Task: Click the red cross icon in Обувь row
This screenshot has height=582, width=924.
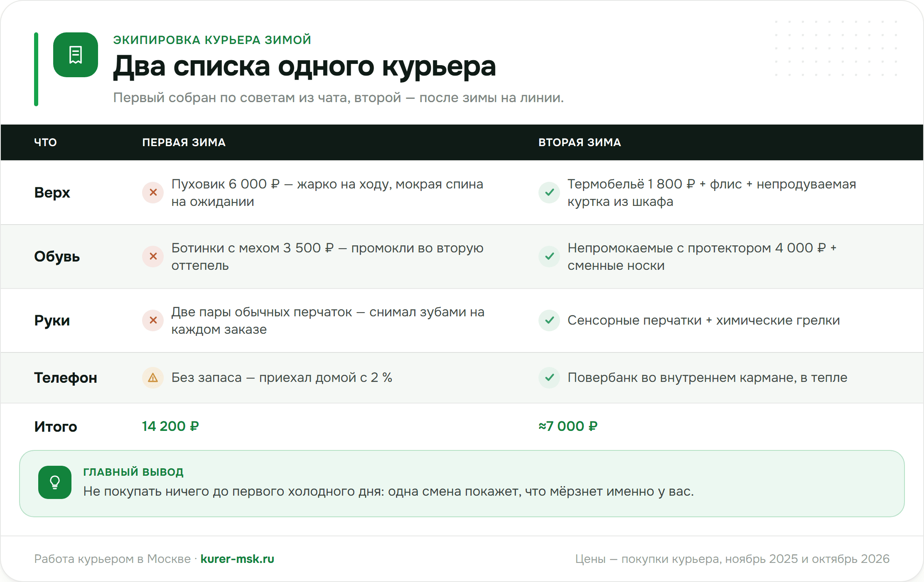Action: 153,257
